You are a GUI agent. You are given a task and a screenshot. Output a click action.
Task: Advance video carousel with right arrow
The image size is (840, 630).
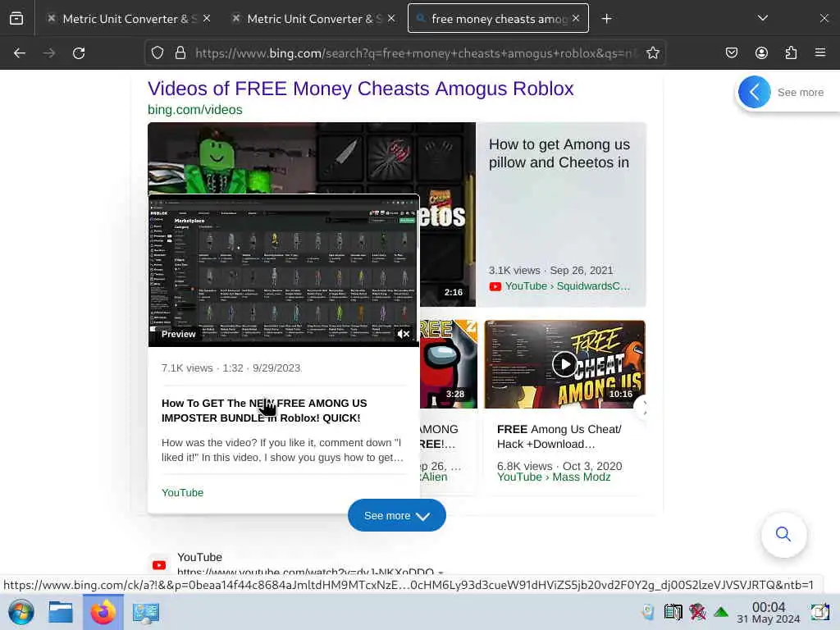coord(644,408)
